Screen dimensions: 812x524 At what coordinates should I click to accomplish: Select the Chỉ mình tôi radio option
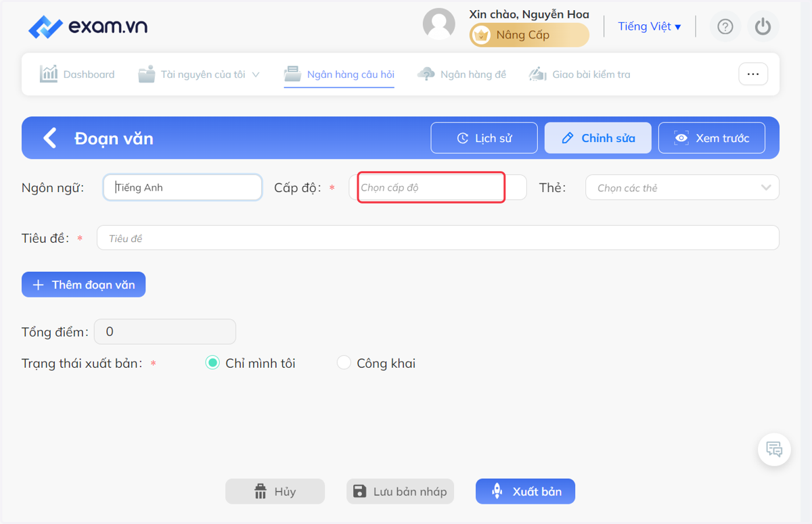(x=212, y=363)
